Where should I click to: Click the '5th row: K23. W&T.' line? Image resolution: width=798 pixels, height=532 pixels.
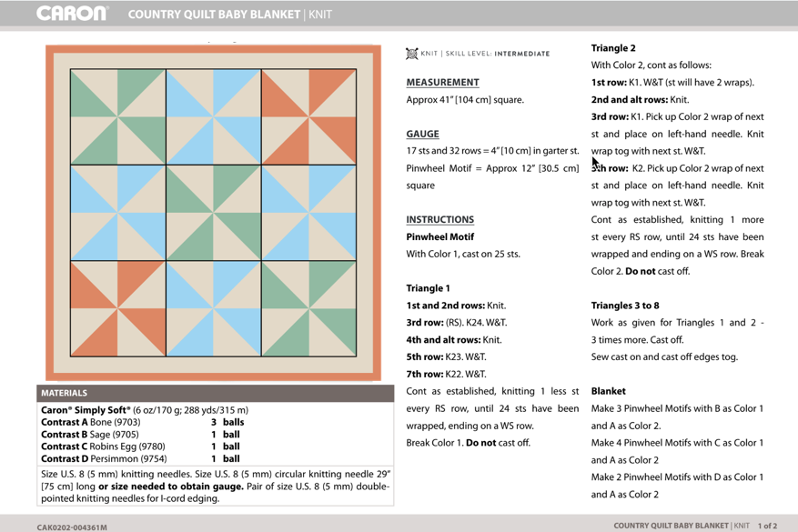[x=446, y=357]
